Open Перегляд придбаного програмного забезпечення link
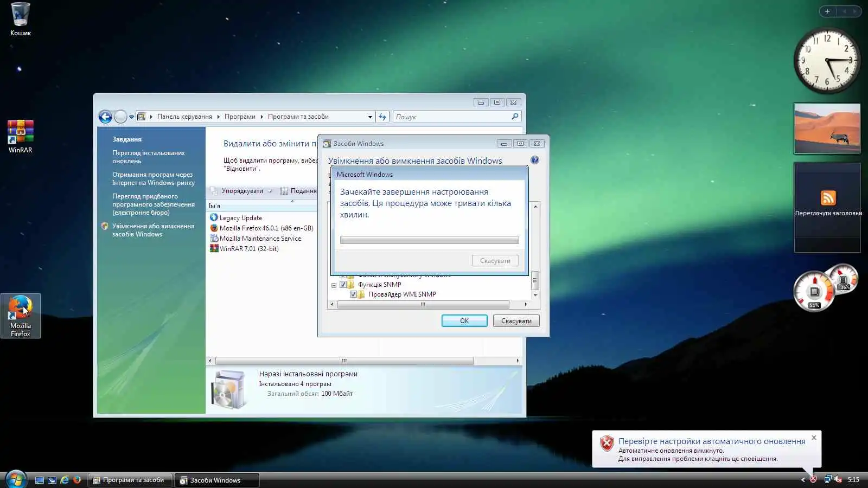The width and height of the screenshot is (868, 488). (154, 204)
